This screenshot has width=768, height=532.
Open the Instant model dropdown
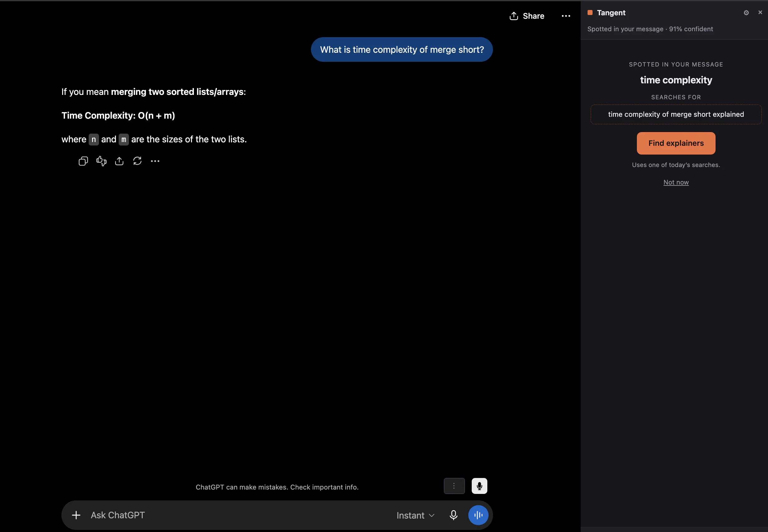tap(416, 516)
